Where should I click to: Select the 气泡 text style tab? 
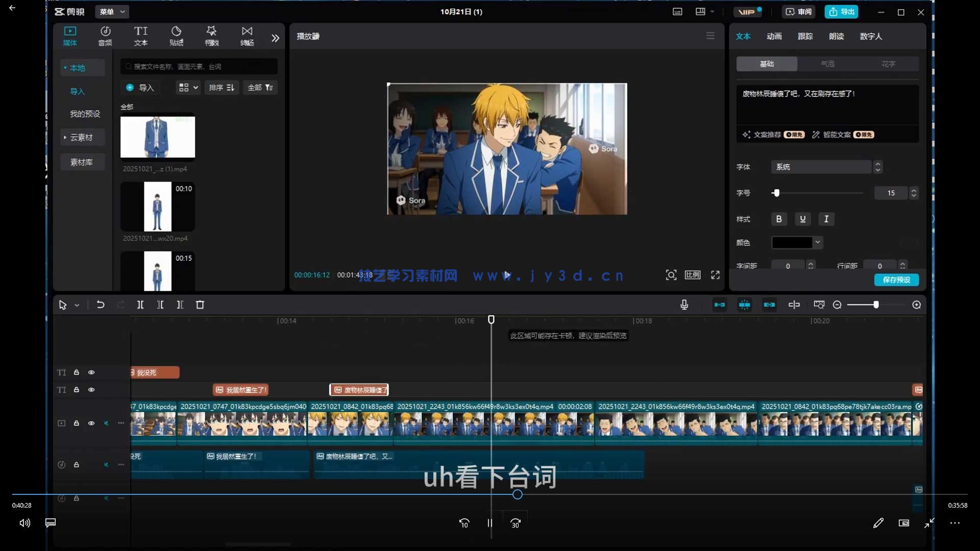pos(827,64)
